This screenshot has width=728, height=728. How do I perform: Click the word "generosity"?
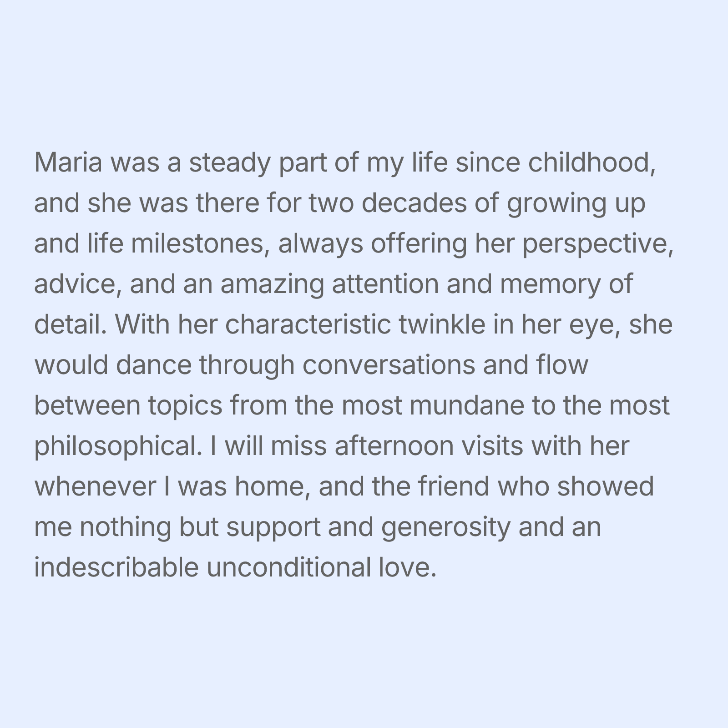point(445,527)
